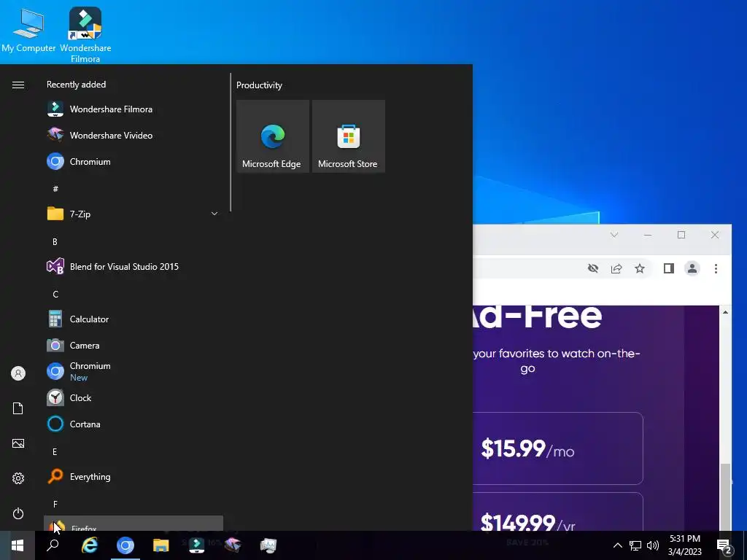Click the Start menu app list scrollbar
The width and height of the screenshot is (747, 560).
click(231, 142)
